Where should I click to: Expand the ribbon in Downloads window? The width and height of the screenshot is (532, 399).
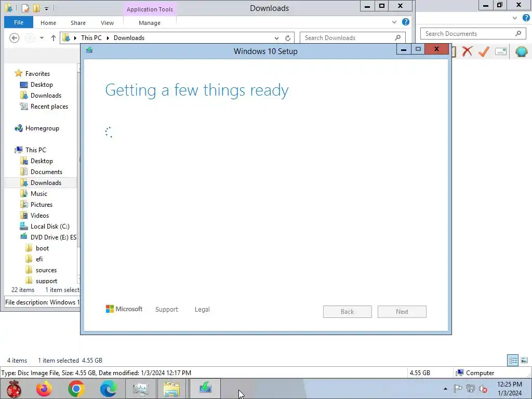(x=394, y=22)
